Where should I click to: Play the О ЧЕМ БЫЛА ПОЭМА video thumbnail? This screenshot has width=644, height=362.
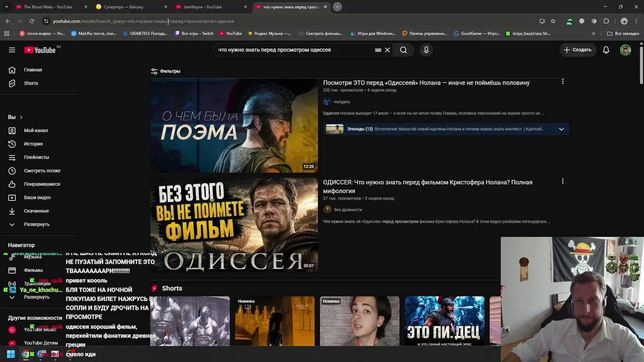tap(234, 126)
